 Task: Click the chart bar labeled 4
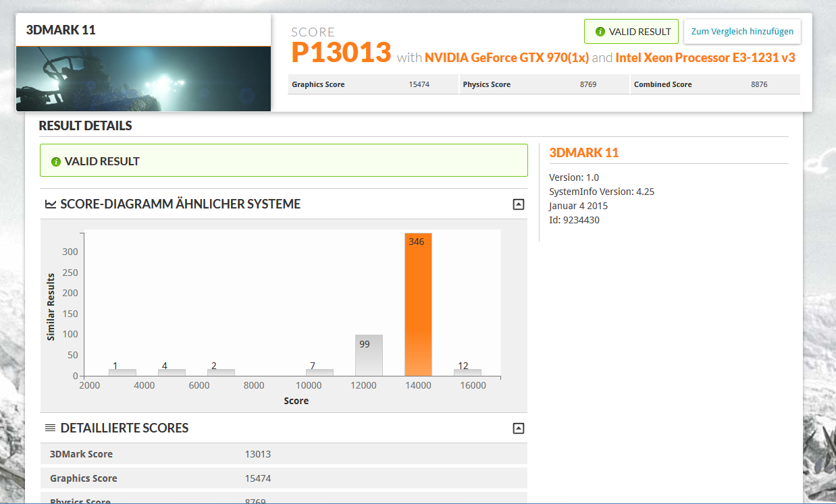172,372
